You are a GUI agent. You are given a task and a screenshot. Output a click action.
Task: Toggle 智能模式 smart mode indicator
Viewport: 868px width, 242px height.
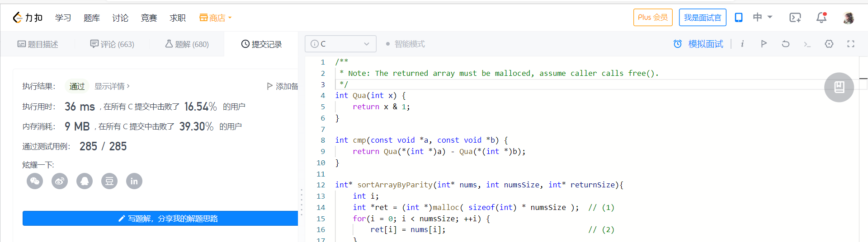405,44
